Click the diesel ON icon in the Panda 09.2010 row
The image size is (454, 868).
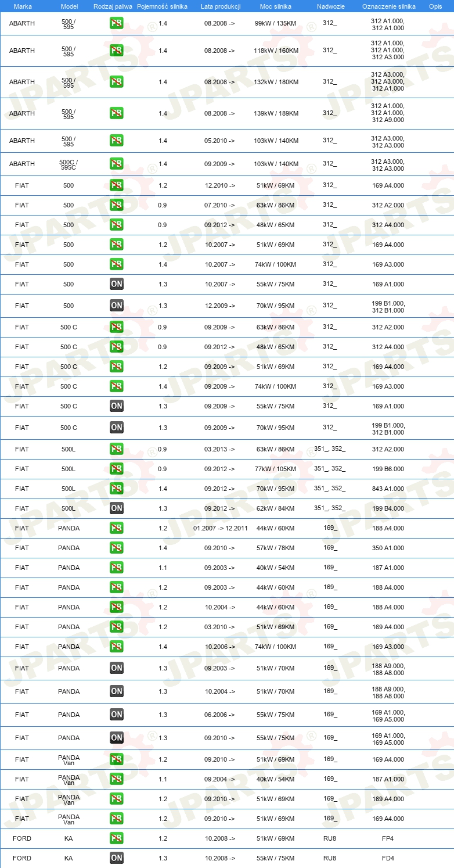(x=117, y=738)
